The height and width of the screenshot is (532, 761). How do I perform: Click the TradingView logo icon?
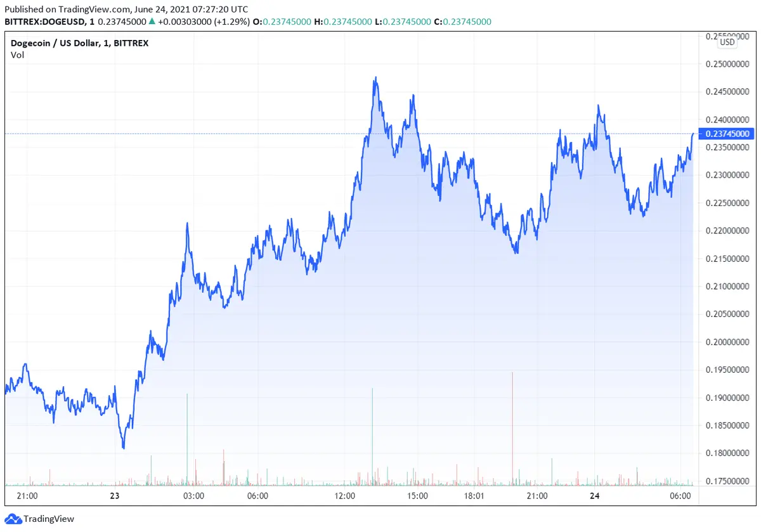tap(13, 519)
